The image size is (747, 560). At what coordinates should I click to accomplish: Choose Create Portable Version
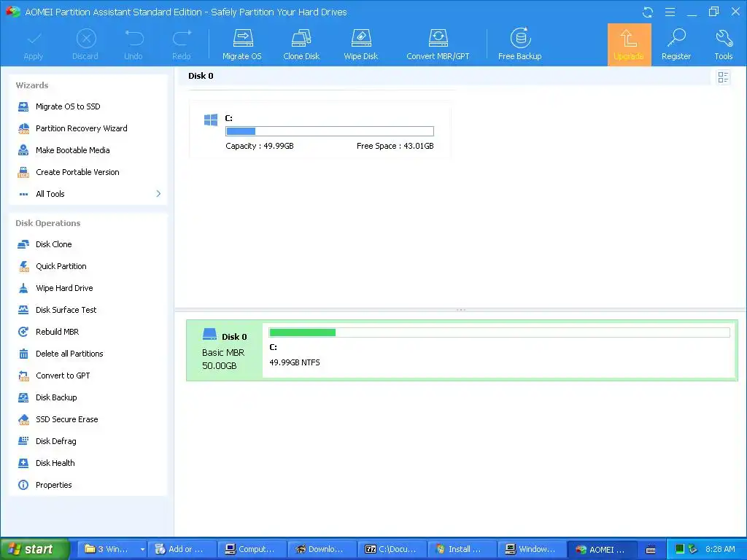77,172
